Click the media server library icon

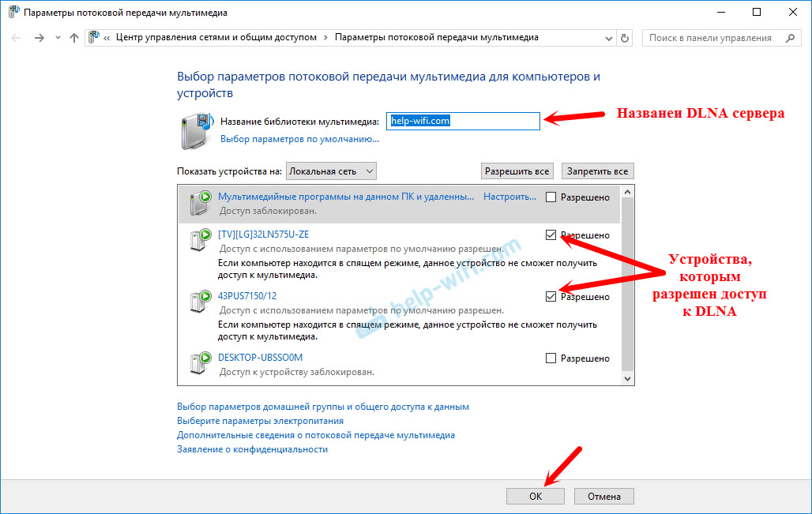point(197,130)
